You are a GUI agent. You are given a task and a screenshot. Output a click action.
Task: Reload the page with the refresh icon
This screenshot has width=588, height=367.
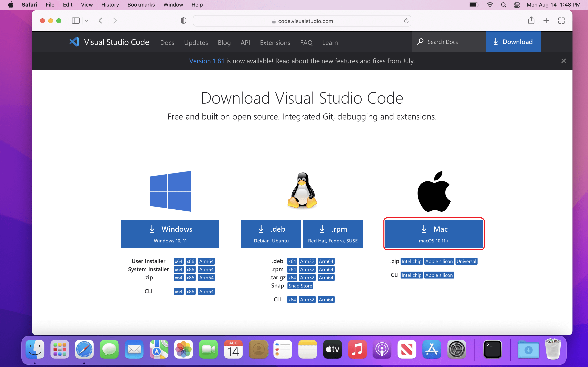tap(406, 21)
